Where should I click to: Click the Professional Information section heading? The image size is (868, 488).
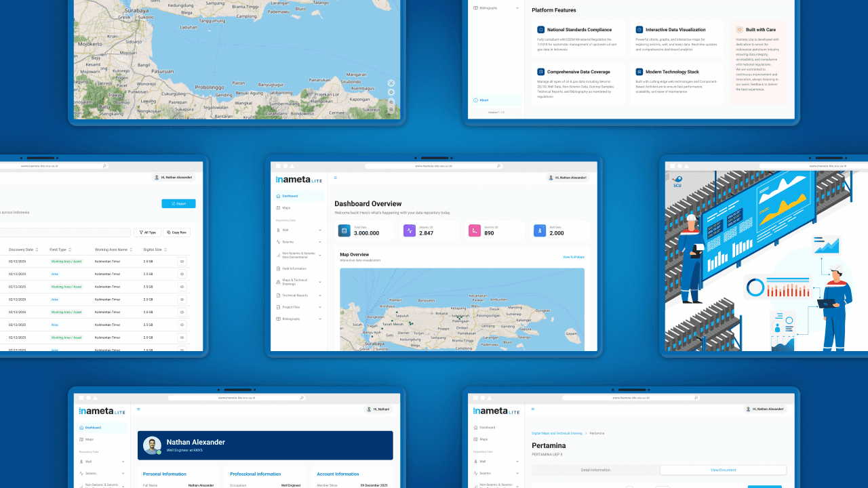255,474
